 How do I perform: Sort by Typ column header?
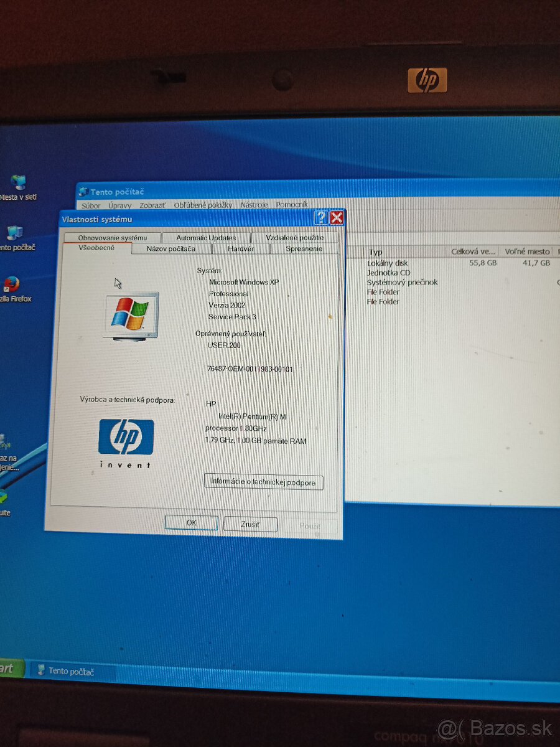(x=406, y=251)
